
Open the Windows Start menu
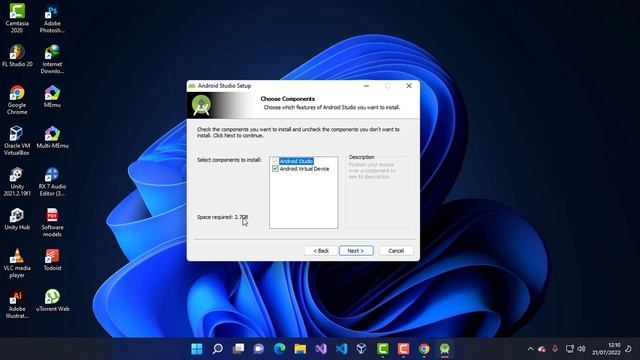click(x=197, y=349)
